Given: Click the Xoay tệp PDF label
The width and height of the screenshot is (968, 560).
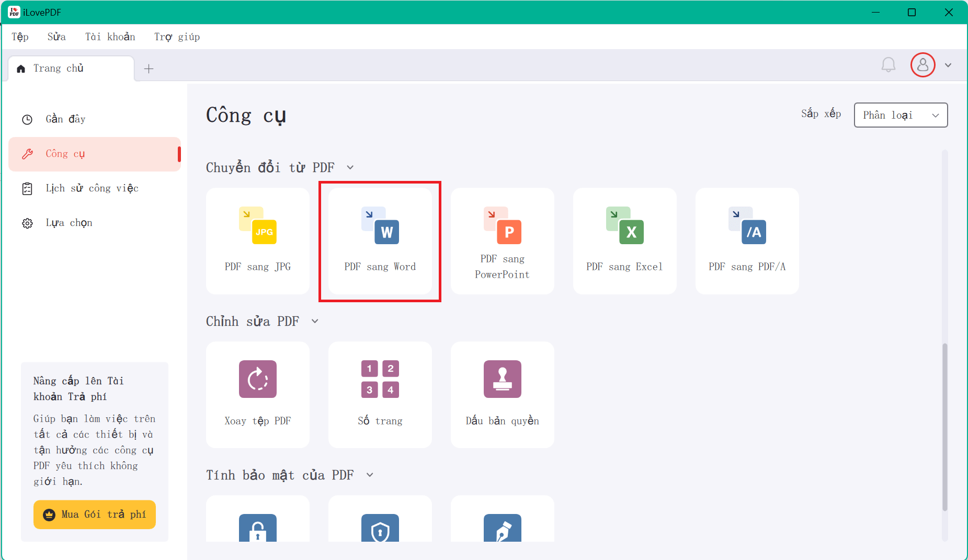Looking at the screenshot, I should point(258,421).
